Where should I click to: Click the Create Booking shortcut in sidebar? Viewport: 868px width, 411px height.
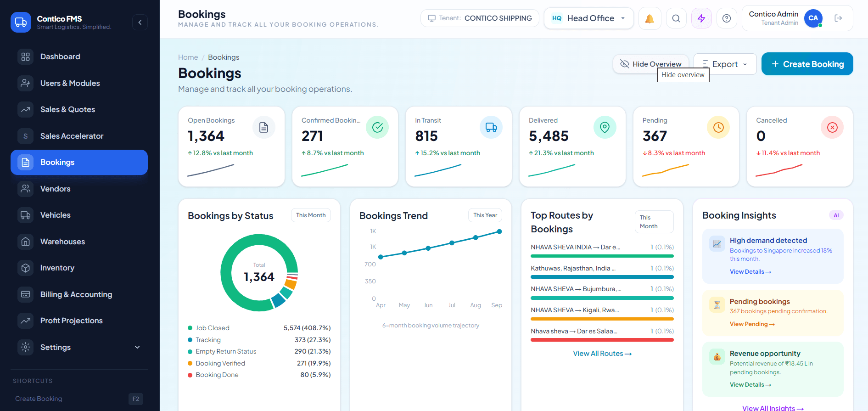79,399
